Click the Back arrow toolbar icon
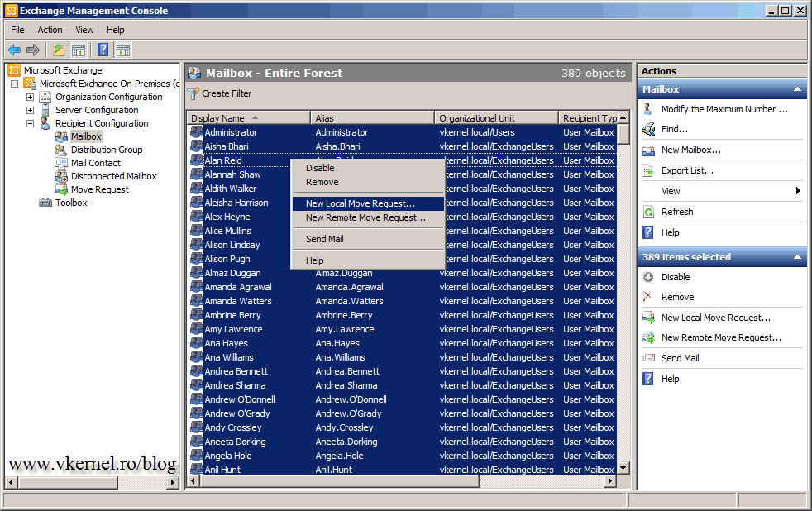Viewport: 812px width, 511px height. (x=14, y=50)
